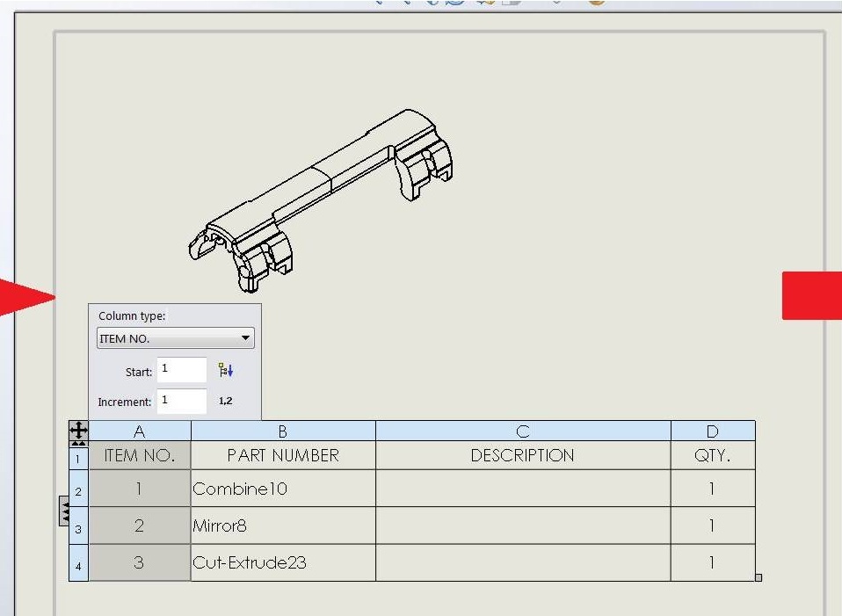Click the quantity cell in Mirror8 row
842x616 pixels.
pos(713,525)
